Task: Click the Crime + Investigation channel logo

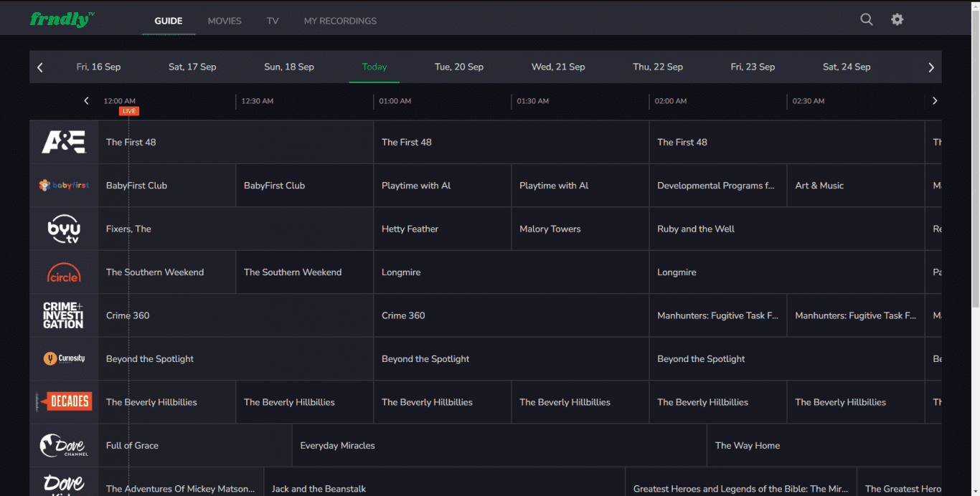Action: [64, 315]
